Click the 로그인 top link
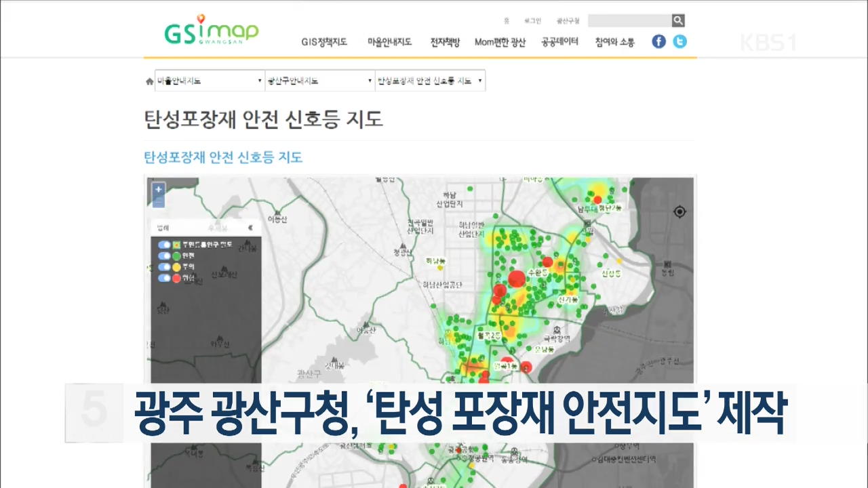 532,21
